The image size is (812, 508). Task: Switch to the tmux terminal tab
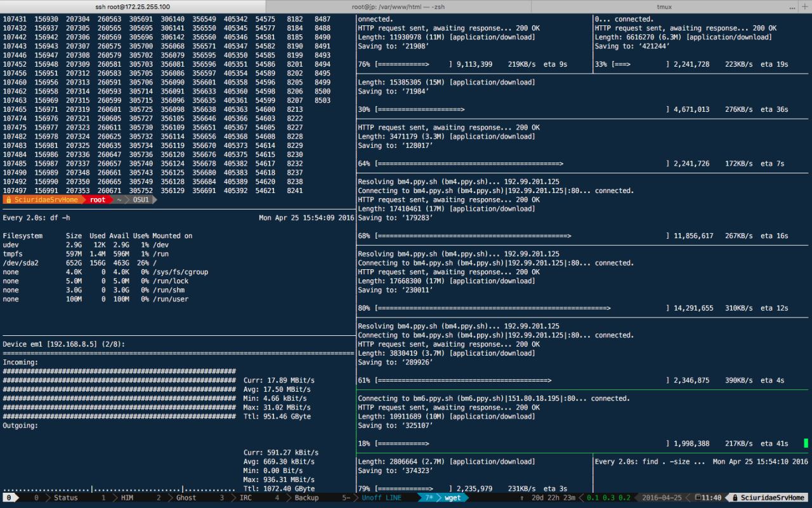pos(665,6)
